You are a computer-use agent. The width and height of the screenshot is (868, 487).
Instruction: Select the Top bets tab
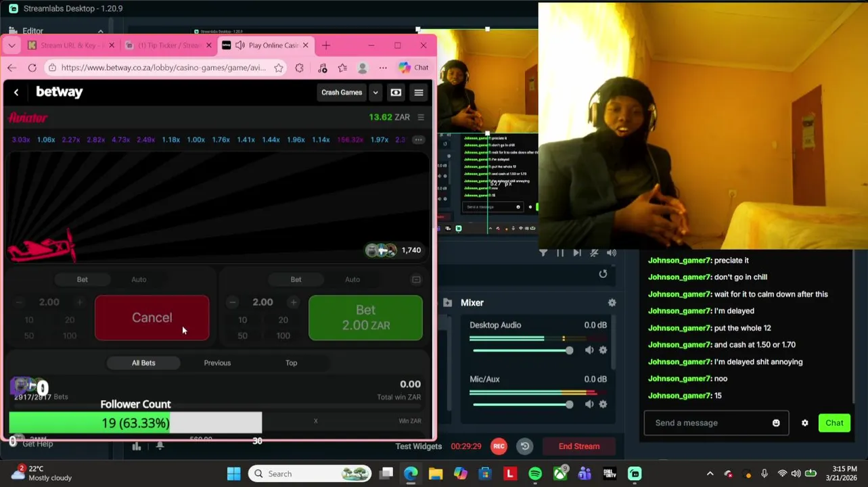(291, 363)
